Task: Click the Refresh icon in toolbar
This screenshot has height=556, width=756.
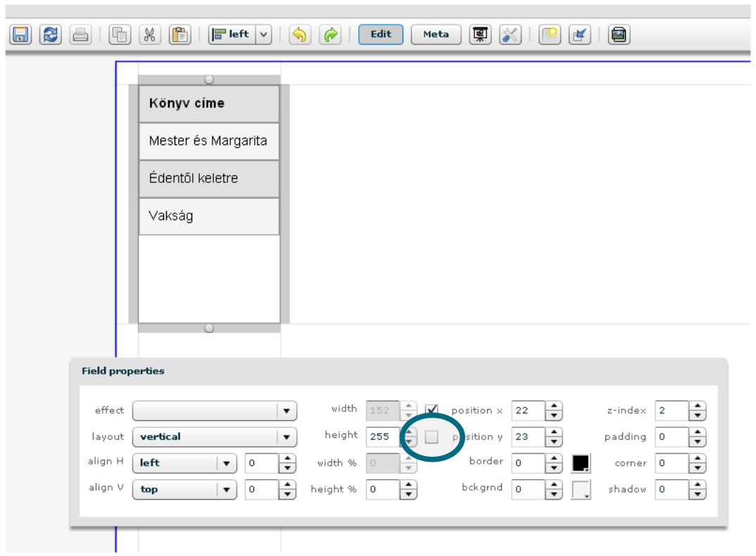Action: tap(50, 34)
